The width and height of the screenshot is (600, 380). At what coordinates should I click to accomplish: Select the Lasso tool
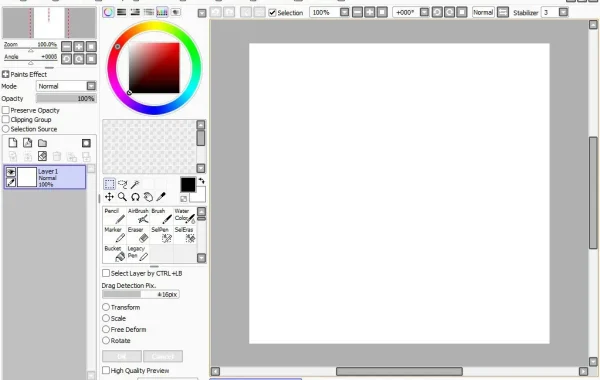tap(122, 184)
